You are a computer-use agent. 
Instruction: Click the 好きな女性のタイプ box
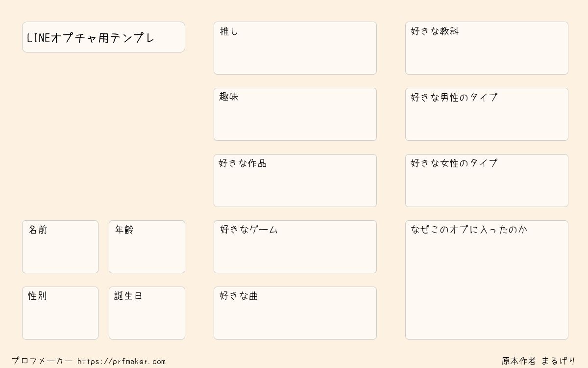tap(487, 181)
